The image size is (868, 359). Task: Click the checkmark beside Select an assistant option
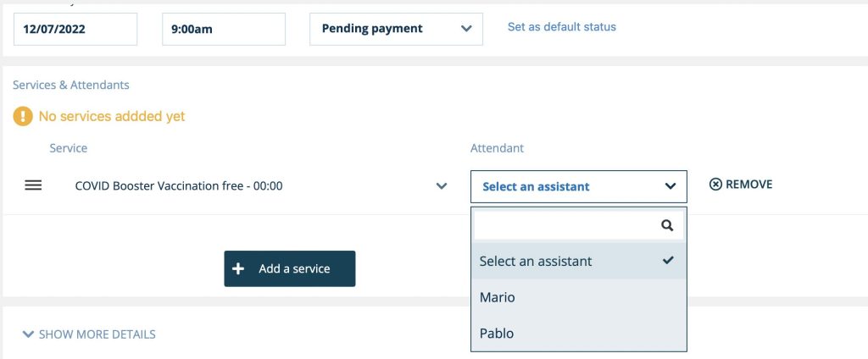(x=668, y=260)
